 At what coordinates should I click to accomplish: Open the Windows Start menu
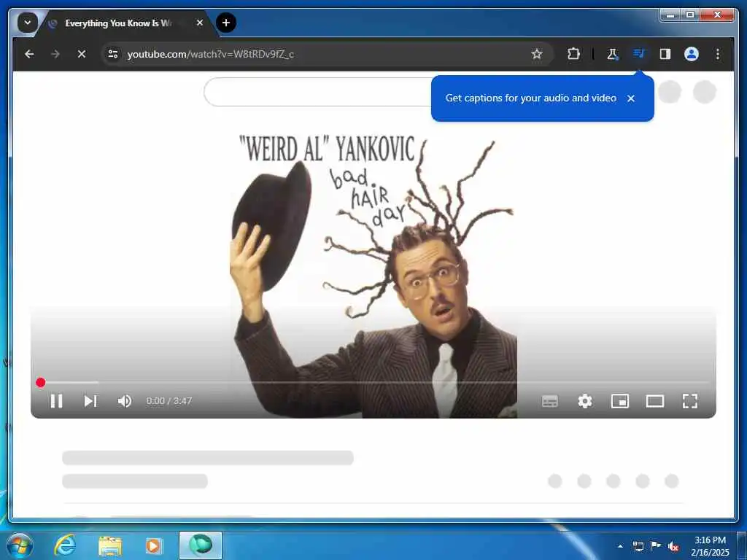click(20, 545)
